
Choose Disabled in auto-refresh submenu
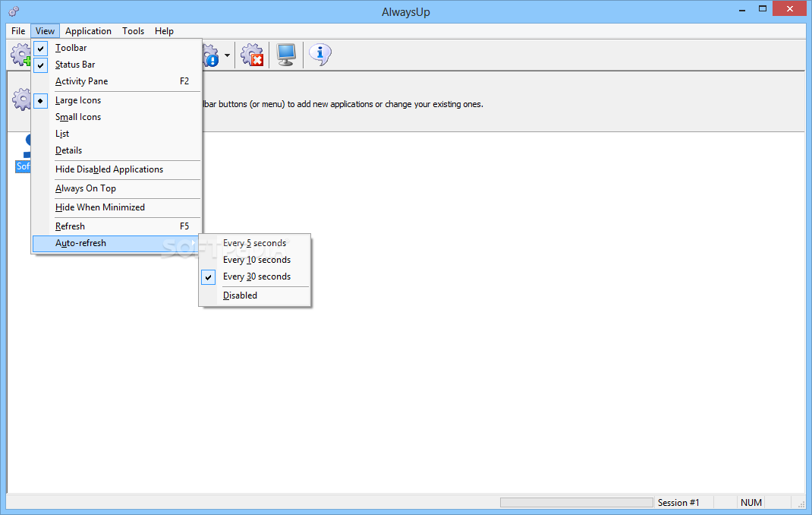[255, 295]
